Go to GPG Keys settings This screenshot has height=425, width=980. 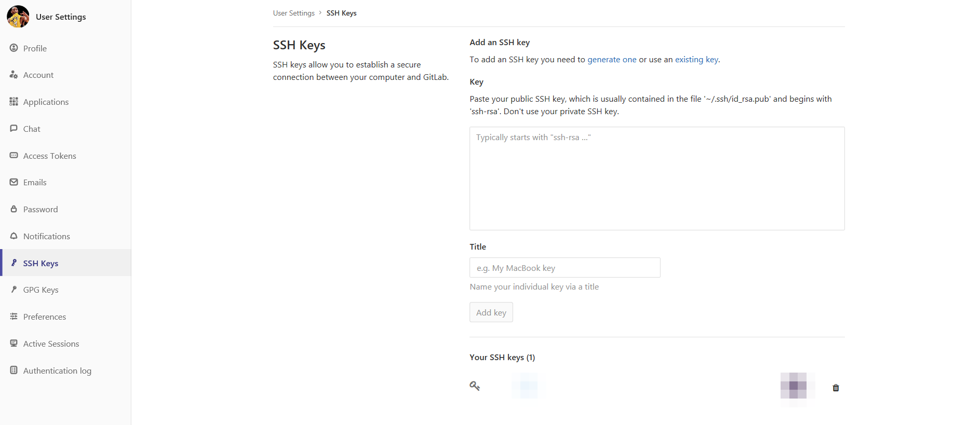[41, 290]
